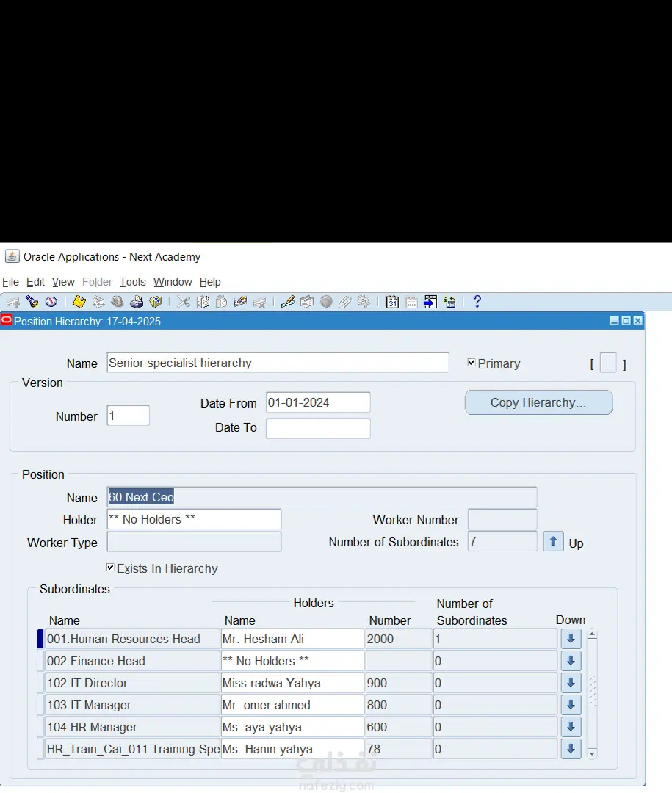Click the Copy pages toolbar icon
Image resolution: width=672 pixels, height=793 pixels.
(203, 303)
